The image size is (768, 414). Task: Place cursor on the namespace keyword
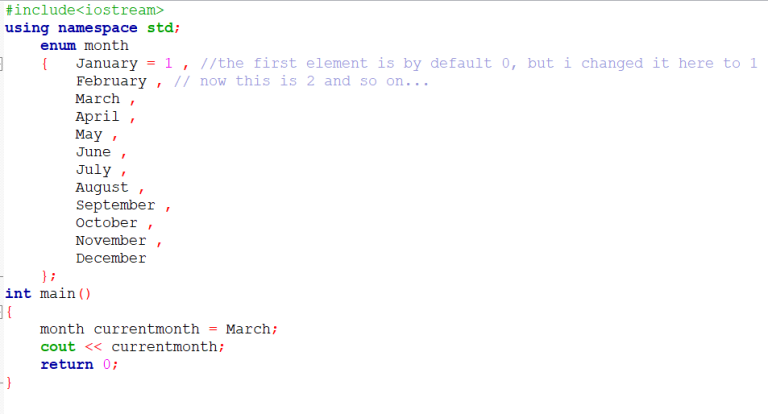coord(97,28)
